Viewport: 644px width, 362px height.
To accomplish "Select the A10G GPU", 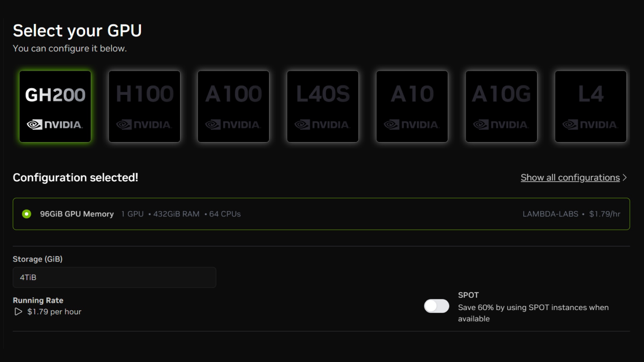I will tap(501, 106).
